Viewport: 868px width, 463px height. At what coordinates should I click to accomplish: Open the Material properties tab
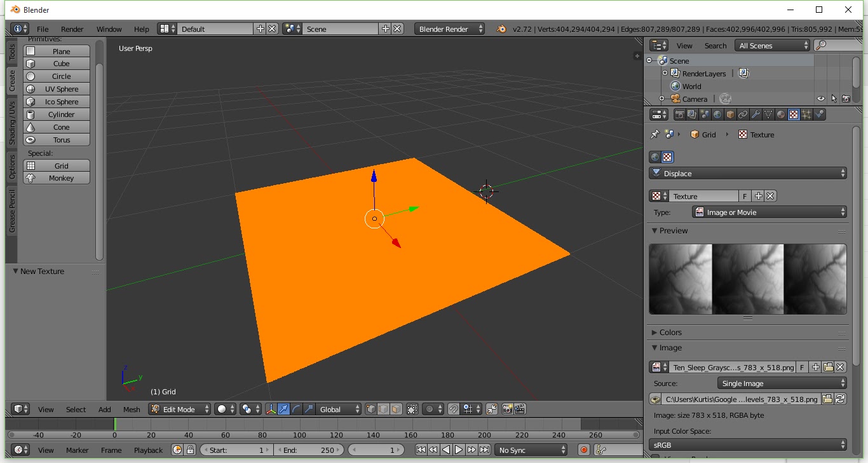tap(780, 114)
